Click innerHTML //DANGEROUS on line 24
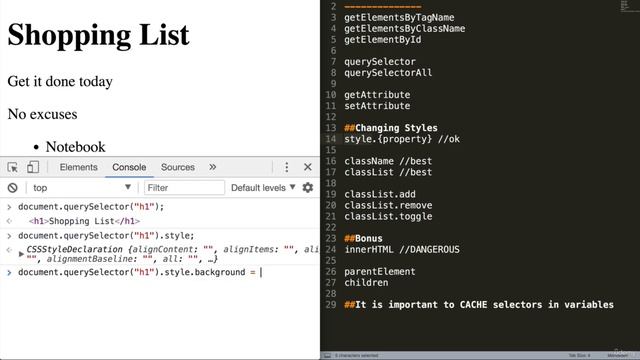This screenshot has height=360, width=640. [x=402, y=249]
